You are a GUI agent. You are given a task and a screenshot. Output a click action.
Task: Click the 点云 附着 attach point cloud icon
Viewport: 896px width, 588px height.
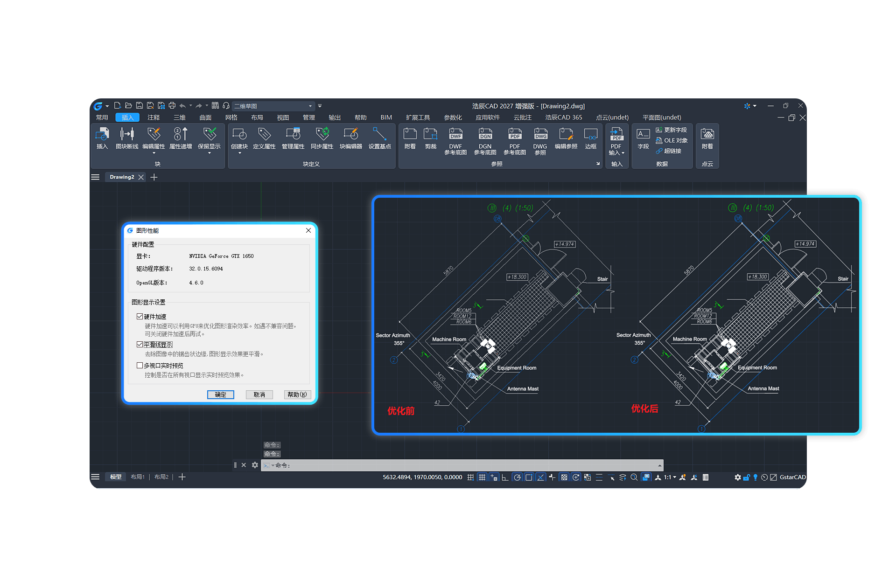tap(707, 138)
